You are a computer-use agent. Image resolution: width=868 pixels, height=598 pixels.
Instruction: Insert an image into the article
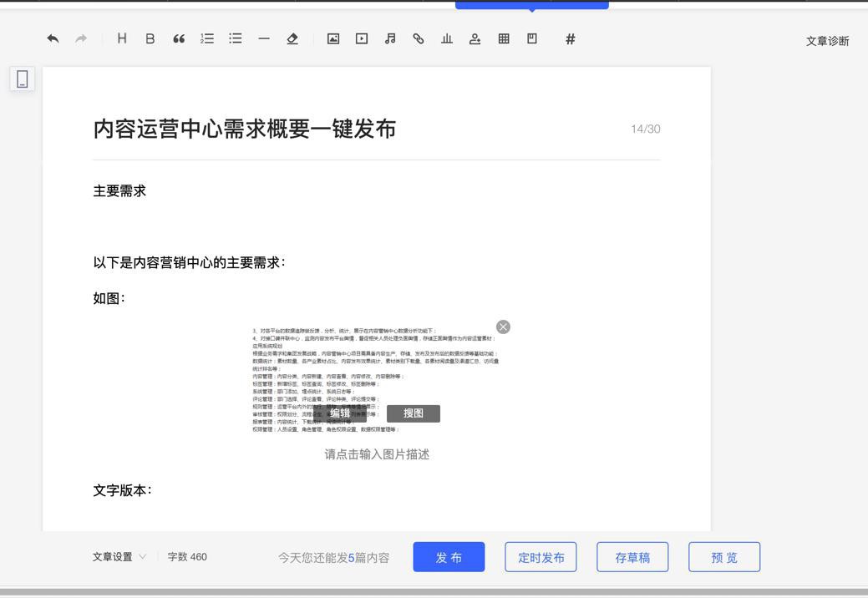click(333, 38)
